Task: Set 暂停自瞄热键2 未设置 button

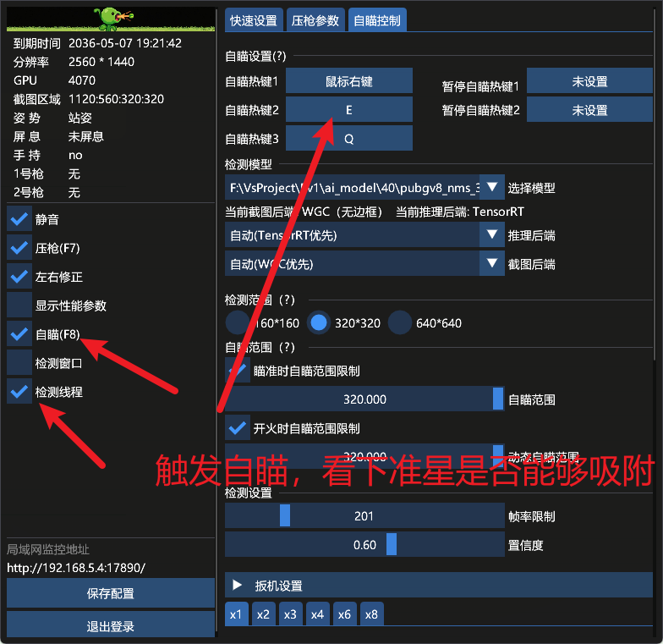Action: 589,109
